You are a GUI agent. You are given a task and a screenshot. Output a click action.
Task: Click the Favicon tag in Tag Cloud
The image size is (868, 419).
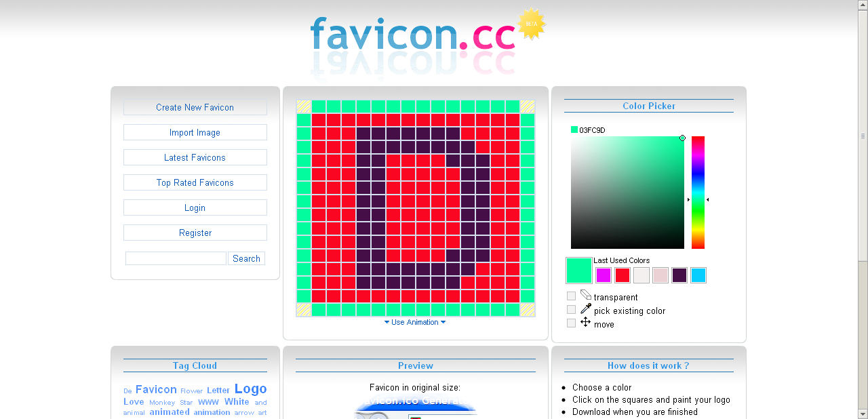click(156, 389)
